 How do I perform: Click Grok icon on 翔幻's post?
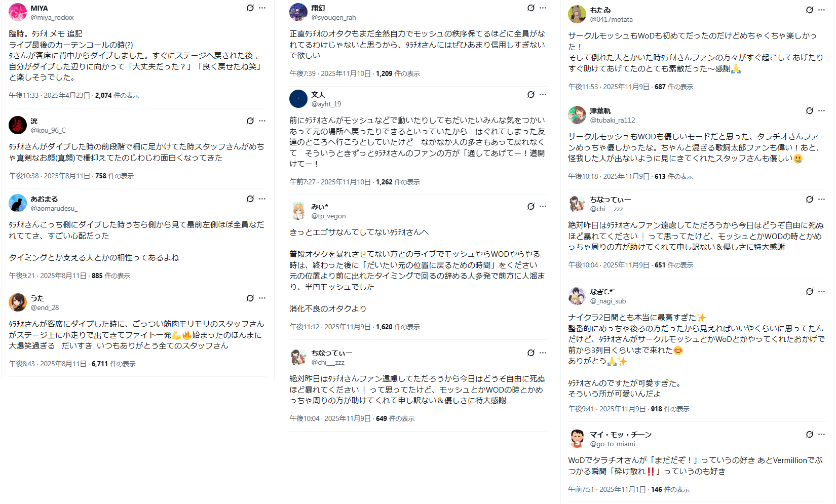pyautogui.click(x=531, y=8)
